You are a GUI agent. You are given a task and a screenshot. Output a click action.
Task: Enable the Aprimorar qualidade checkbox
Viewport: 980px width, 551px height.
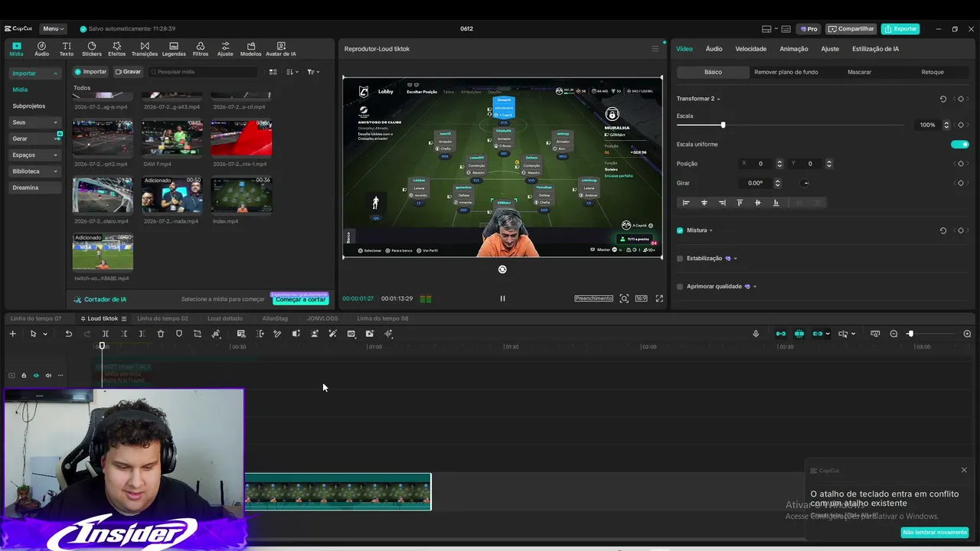(680, 286)
